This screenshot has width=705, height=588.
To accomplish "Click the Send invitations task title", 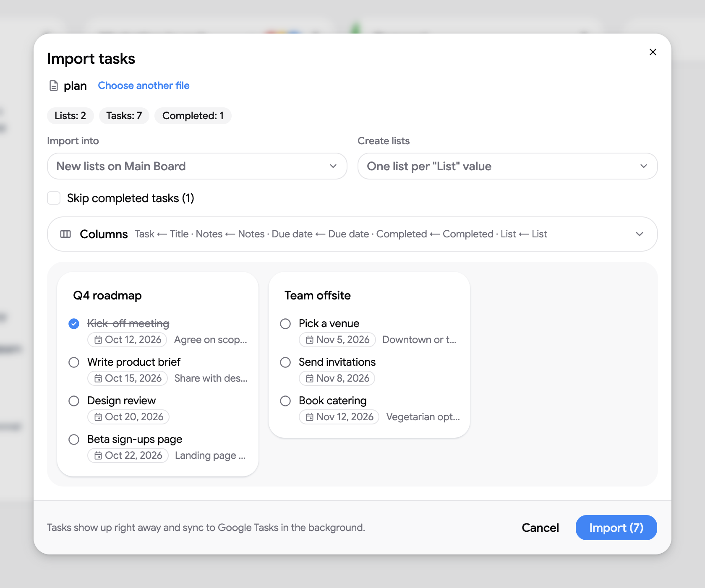I will click(337, 362).
